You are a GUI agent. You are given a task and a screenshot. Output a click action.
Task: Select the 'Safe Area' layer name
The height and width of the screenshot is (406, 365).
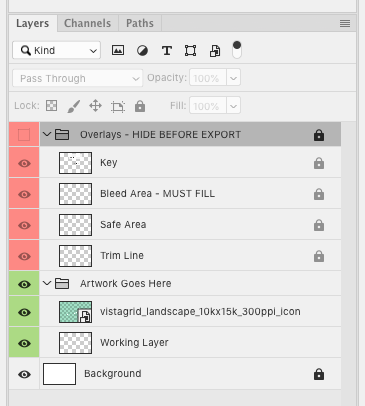123,225
